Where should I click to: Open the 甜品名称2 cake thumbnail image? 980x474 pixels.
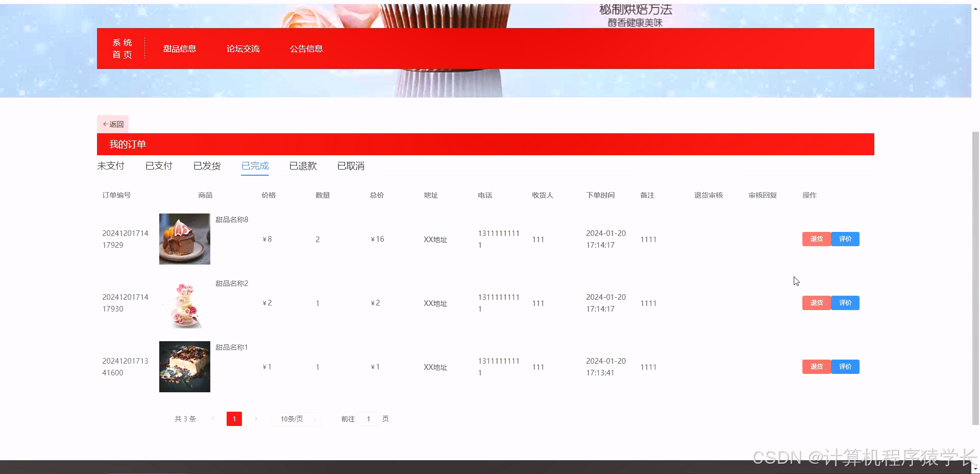click(x=184, y=303)
